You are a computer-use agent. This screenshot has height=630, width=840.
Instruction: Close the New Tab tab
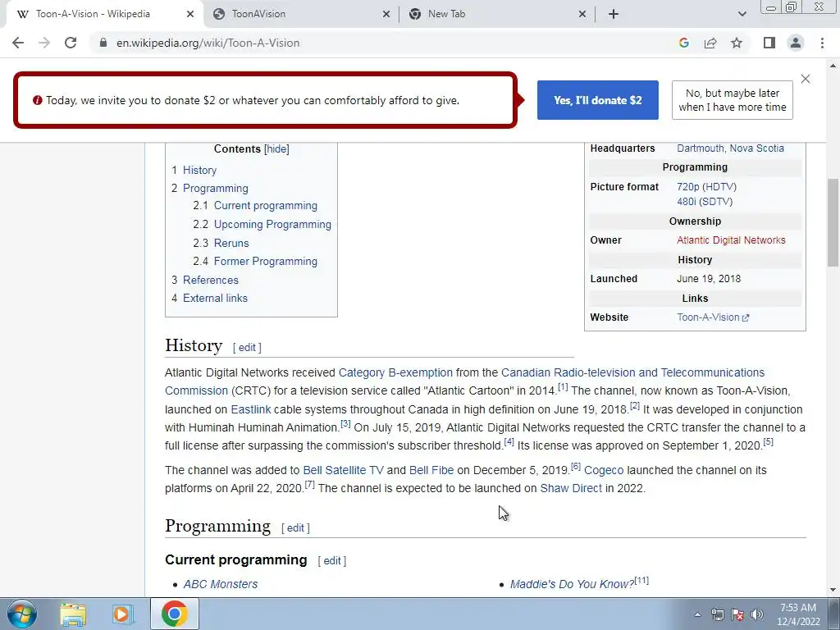(582, 14)
